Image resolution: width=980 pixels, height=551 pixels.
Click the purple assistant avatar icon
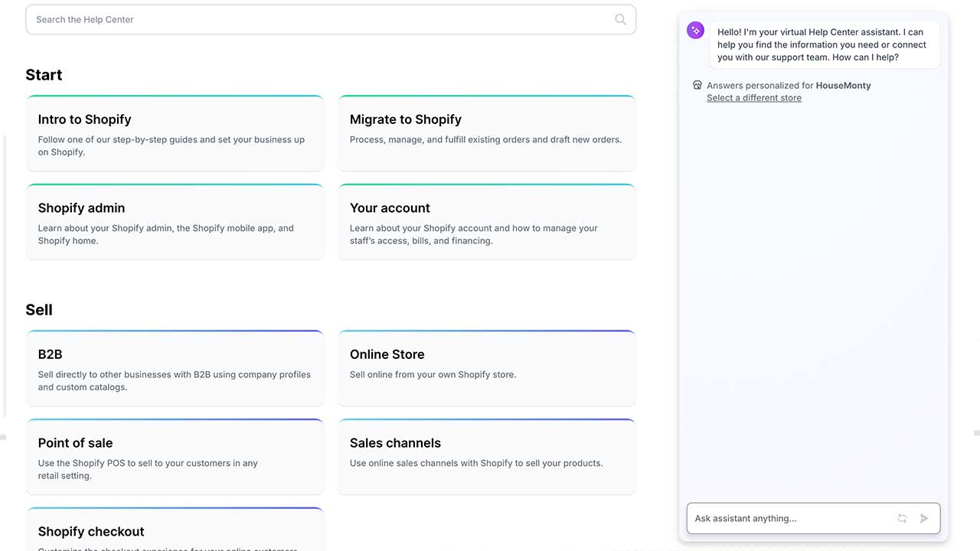[x=695, y=30]
